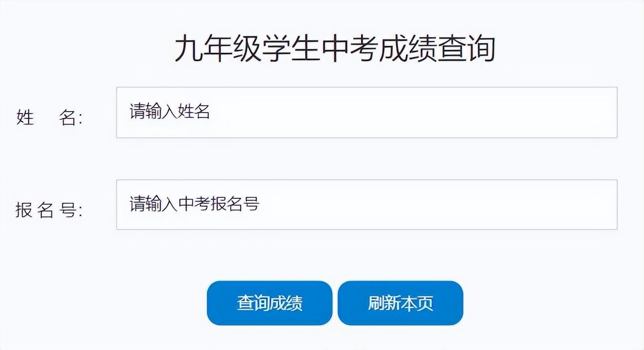Refresh this page using the blue button
Image resolution: width=644 pixels, height=350 pixels.
400,303
